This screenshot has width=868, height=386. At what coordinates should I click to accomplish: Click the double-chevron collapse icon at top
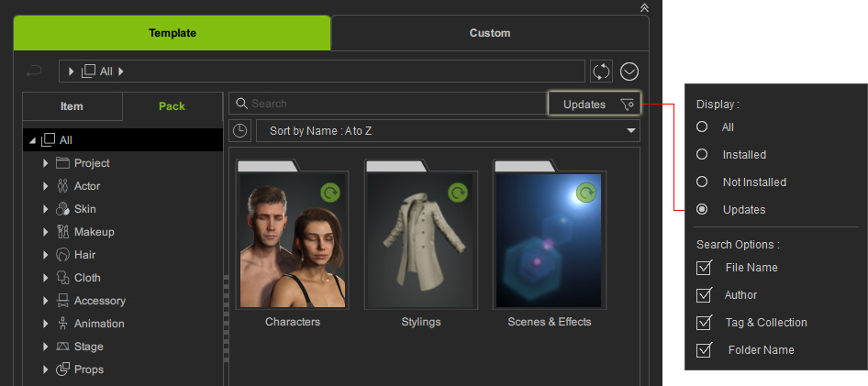(643, 6)
